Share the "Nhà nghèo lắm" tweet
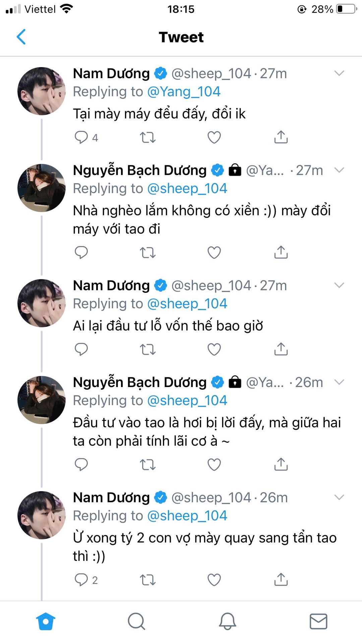Image resolution: width=362 pixels, height=644 pixels. [281, 252]
